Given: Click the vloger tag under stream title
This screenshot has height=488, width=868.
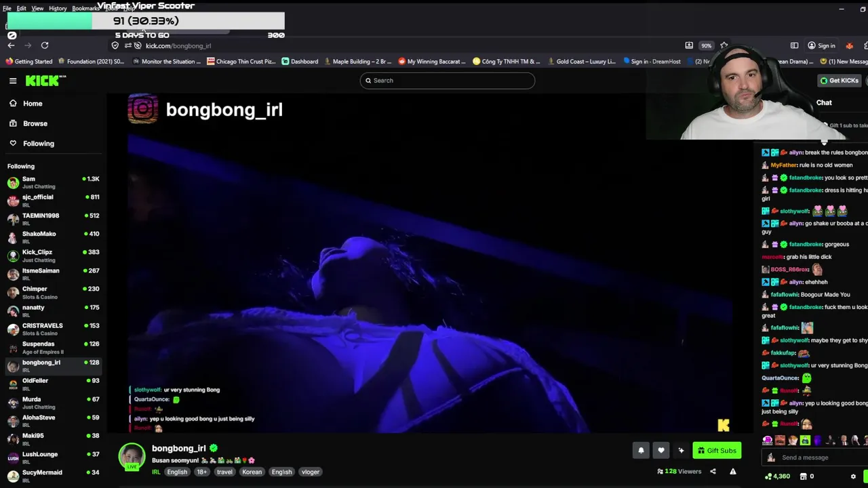Looking at the screenshot, I should 311,472.
